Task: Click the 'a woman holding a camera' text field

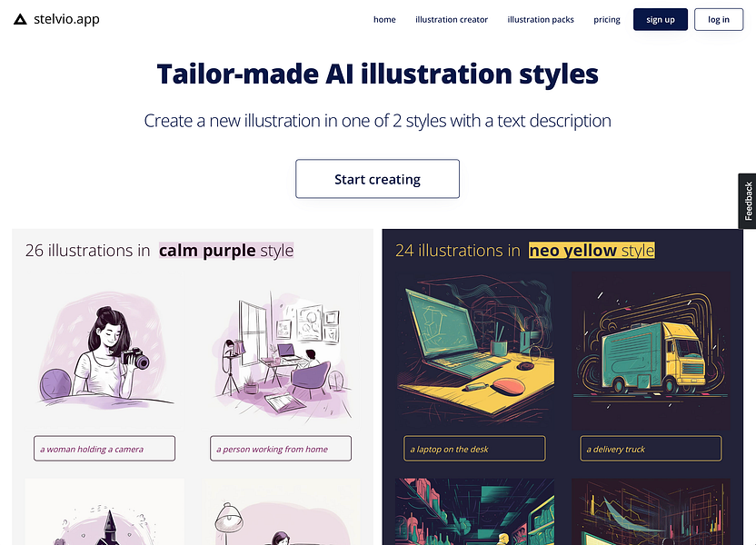Action: (x=104, y=449)
